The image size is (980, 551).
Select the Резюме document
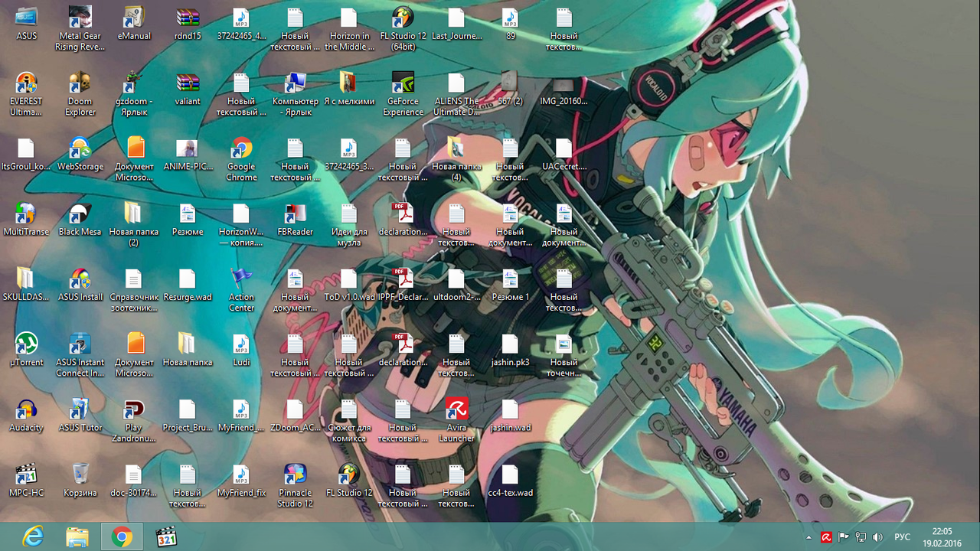click(188, 219)
